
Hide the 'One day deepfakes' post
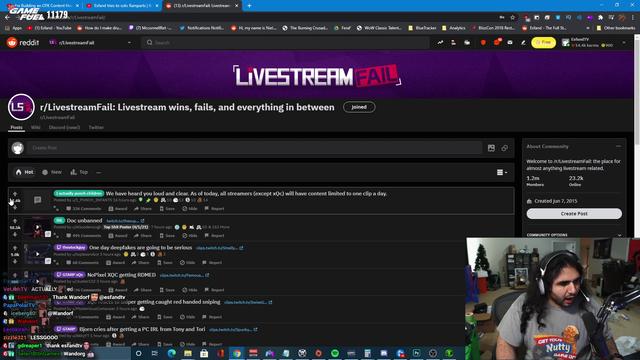pos(188,262)
